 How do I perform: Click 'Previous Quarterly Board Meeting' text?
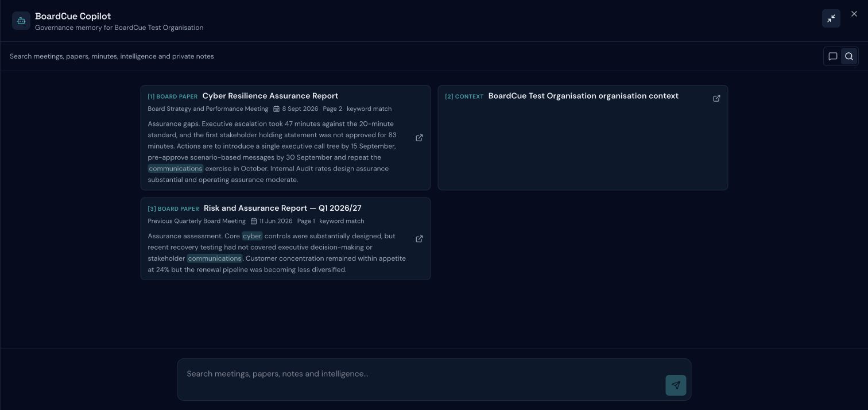(196, 221)
